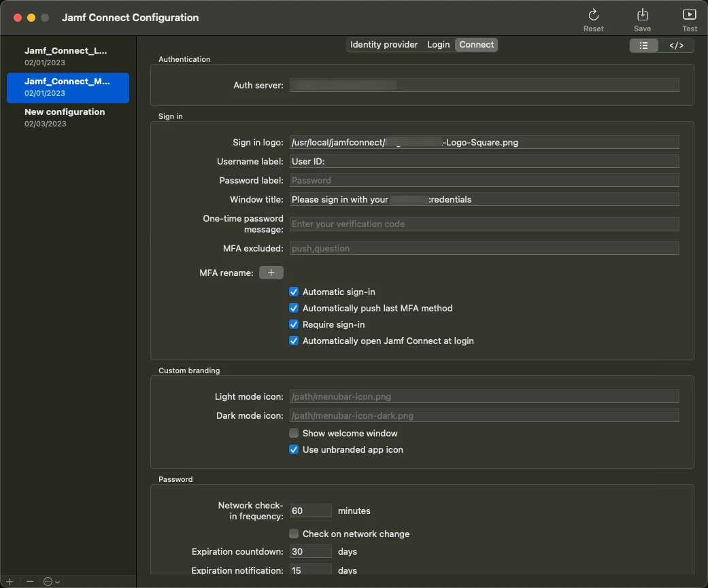Focus the Dark mode icon path field

[484, 415]
